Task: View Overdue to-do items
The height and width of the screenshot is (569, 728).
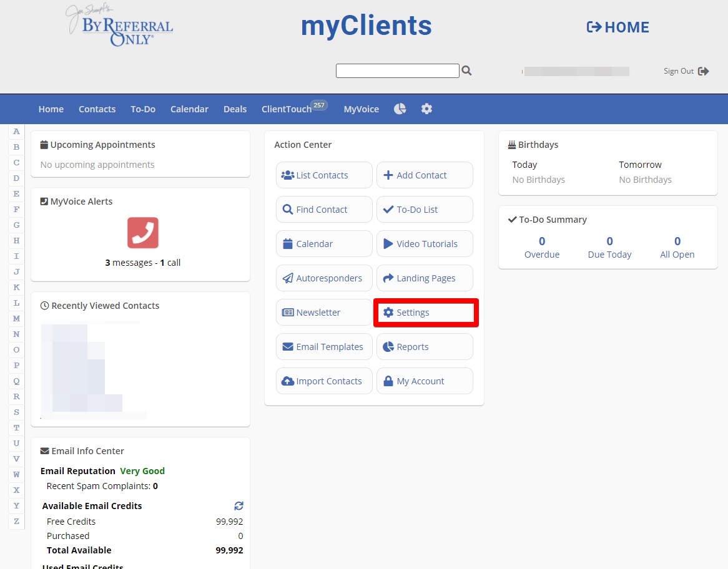Action: pos(542,247)
